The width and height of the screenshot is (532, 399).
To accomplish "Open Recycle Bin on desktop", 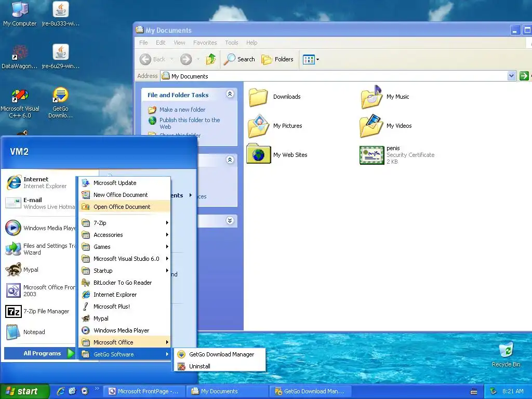I will [x=506, y=354].
